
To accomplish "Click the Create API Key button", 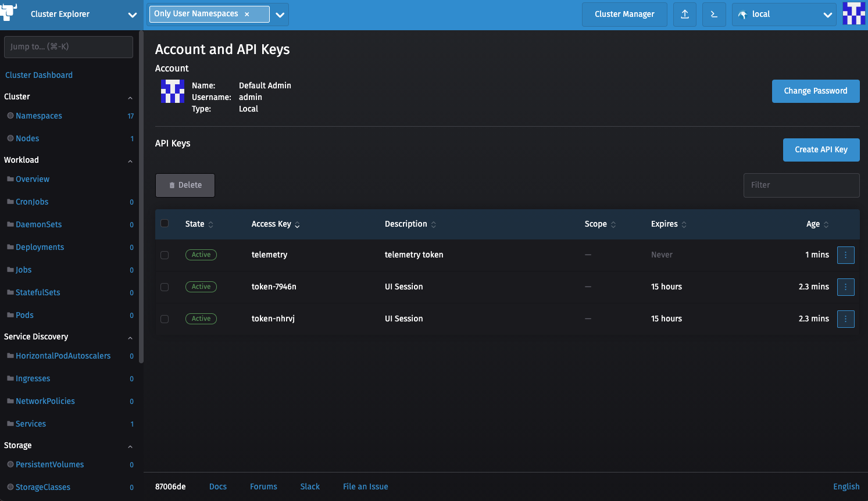I will tap(821, 149).
